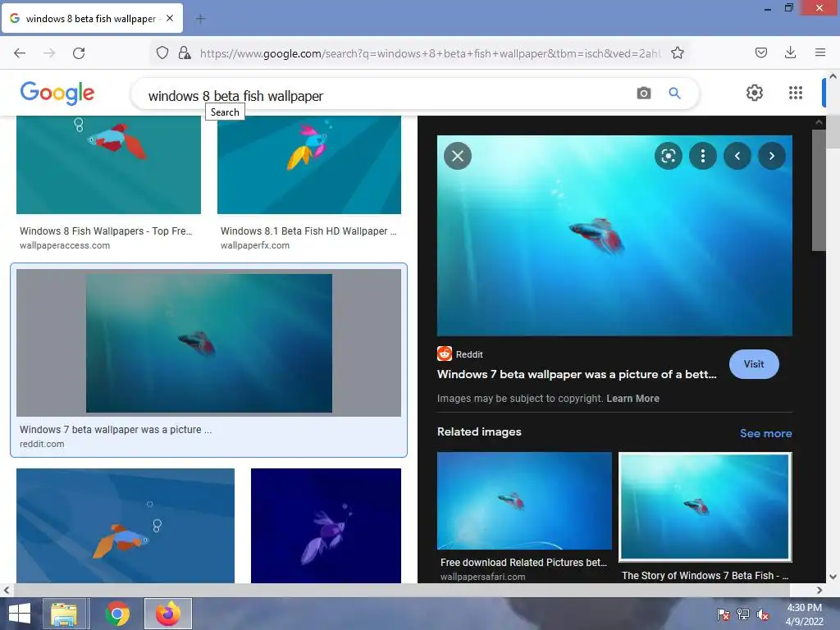Image resolution: width=840 pixels, height=630 pixels.
Task: Open the Learn More copyright link
Action: pos(632,399)
